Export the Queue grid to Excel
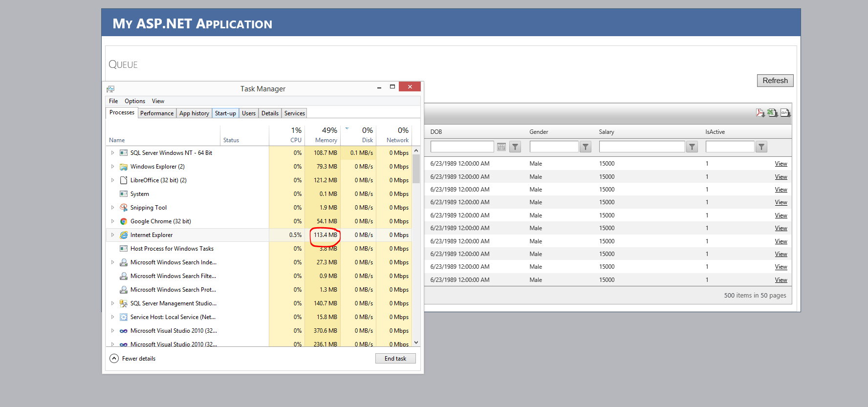868x407 pixels. 773,113
